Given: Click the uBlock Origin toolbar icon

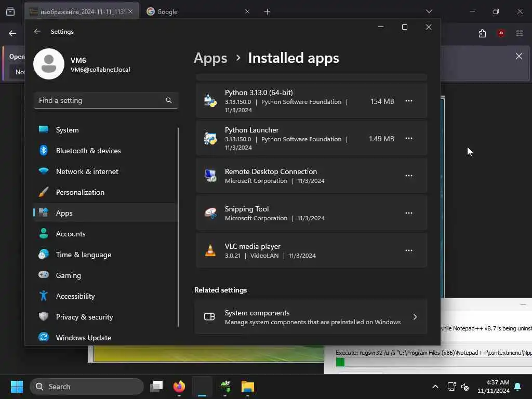Looking at the screenshot, I should pos(501,33).
